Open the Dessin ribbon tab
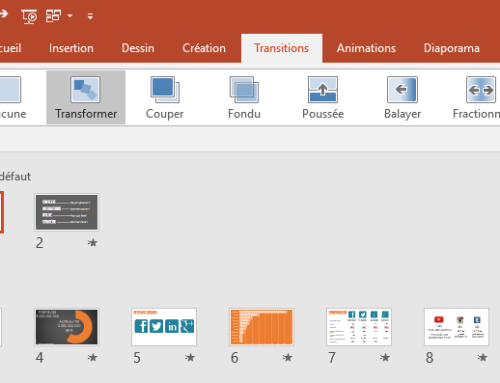Image resolution: width=500 pixels, height=383 pixels. click(x=138, y=48)
